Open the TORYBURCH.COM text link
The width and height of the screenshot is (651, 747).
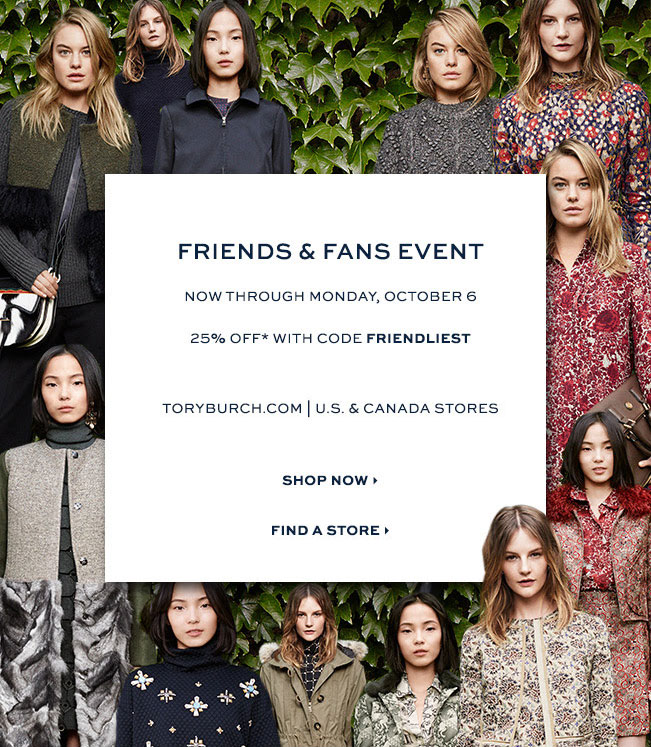click(232, 408)
